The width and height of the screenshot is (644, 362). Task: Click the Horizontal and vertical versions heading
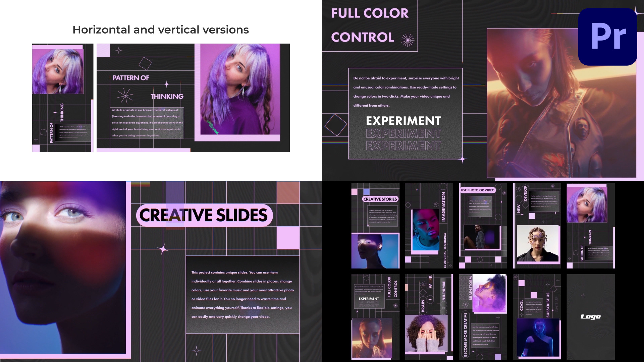click(x=161, y=30)
